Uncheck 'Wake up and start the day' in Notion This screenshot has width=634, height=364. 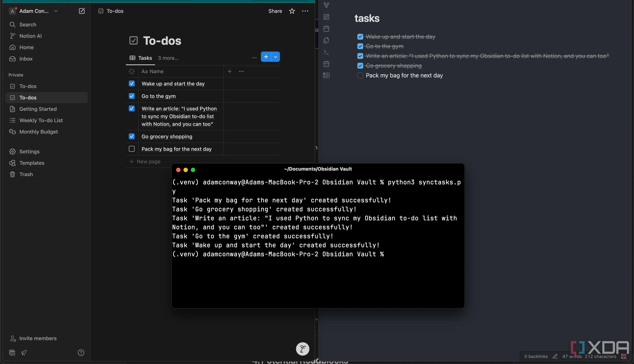132,83
